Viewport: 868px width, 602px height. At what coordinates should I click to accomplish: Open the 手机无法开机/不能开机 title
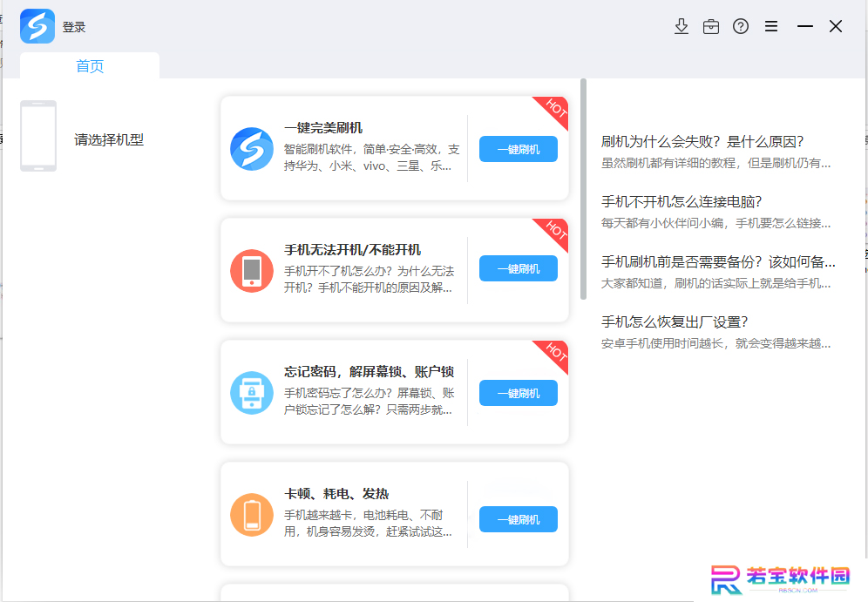353,249
